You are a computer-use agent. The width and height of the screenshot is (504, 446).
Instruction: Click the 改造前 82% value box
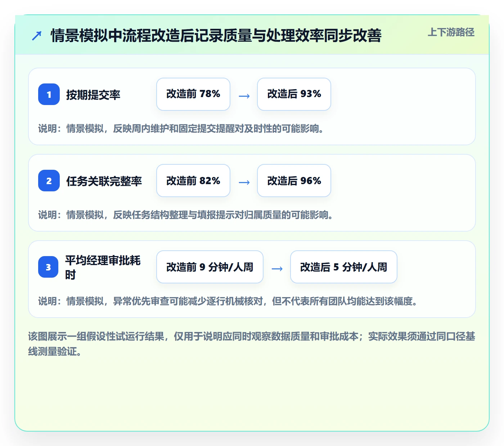click(x=193, y=181)
